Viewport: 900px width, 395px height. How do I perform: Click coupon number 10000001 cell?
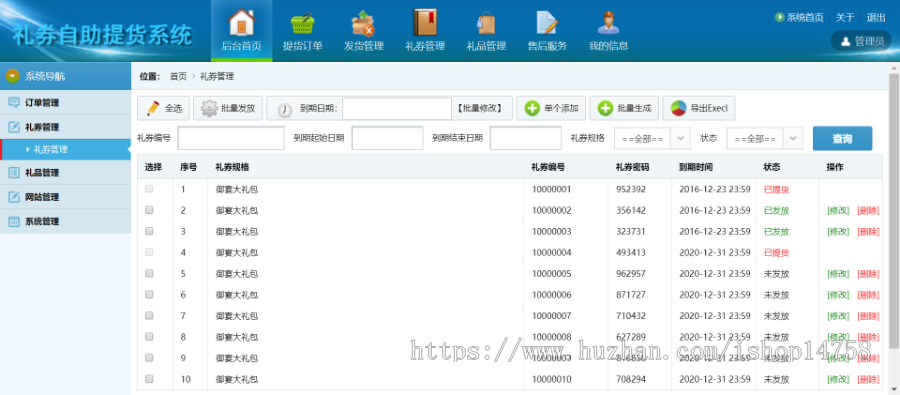click(552, 189)
